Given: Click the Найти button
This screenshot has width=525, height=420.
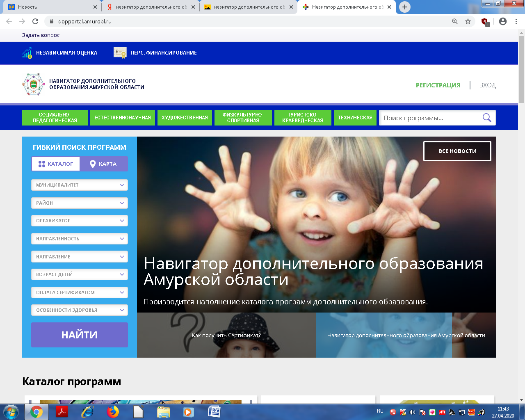Looking at the screenshot, I should 80,335.
